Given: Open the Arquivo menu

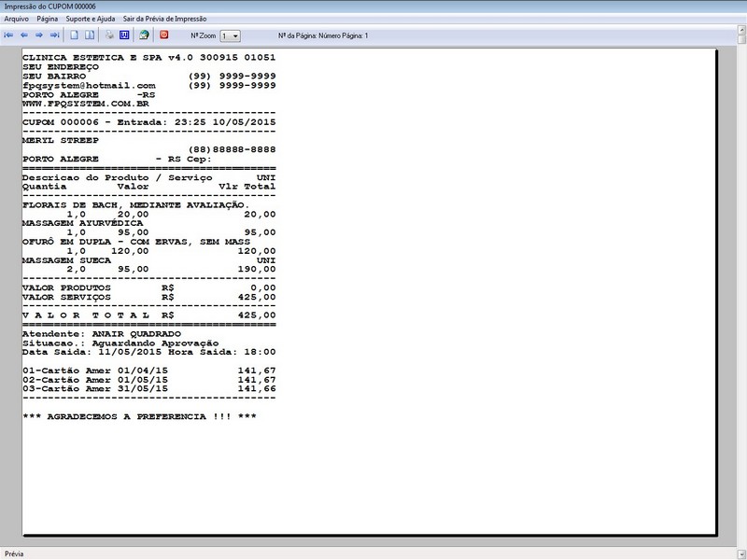Looking at the screenshot, I should 16,19.
